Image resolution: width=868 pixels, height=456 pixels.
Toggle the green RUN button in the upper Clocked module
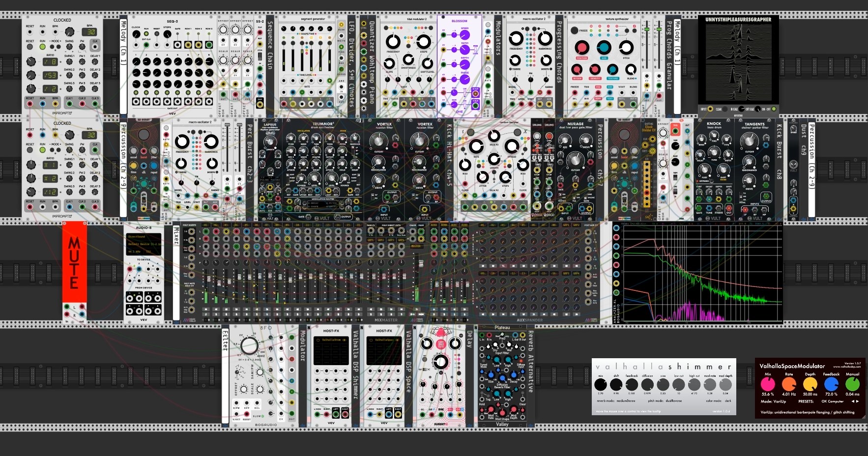point(43,47)
